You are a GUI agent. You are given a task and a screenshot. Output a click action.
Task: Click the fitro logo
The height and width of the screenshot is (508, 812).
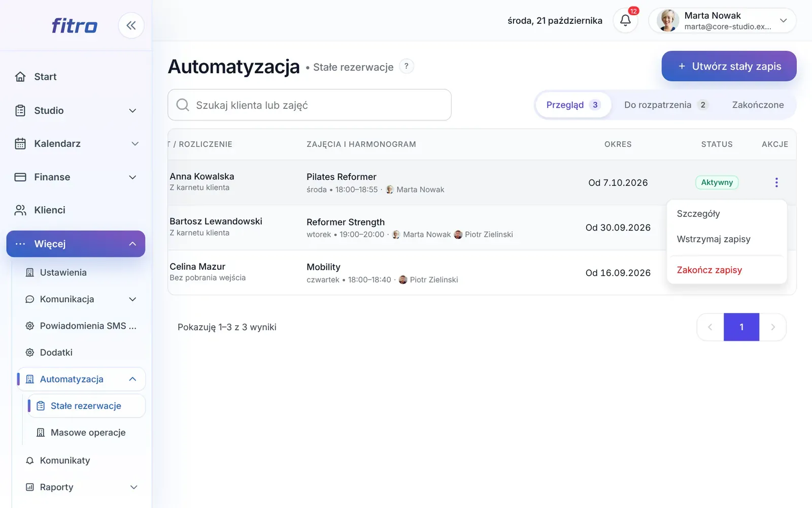coord(74,25)
